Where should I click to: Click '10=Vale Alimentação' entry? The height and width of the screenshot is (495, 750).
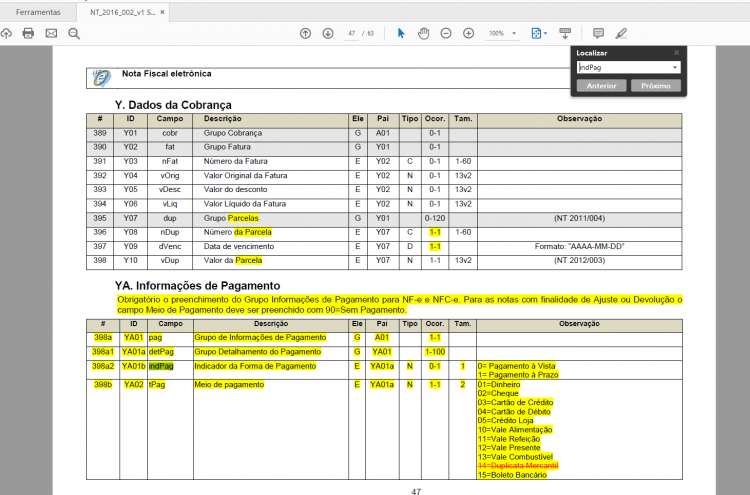pyautogui.click(x=515, y=429)
